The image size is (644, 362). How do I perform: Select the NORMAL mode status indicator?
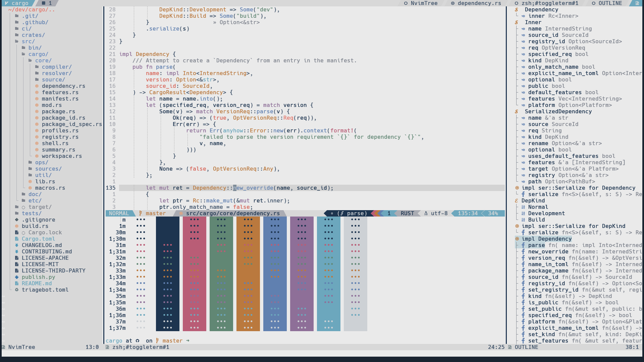(x=119, y=213)
